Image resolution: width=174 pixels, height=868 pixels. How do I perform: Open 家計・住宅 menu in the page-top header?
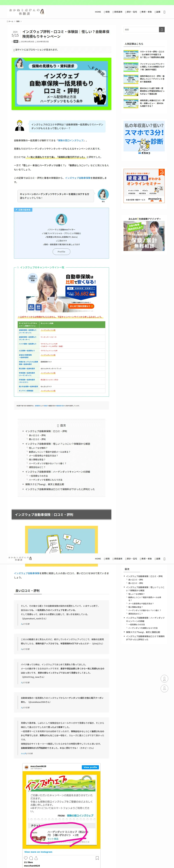[x=131, y=12]
